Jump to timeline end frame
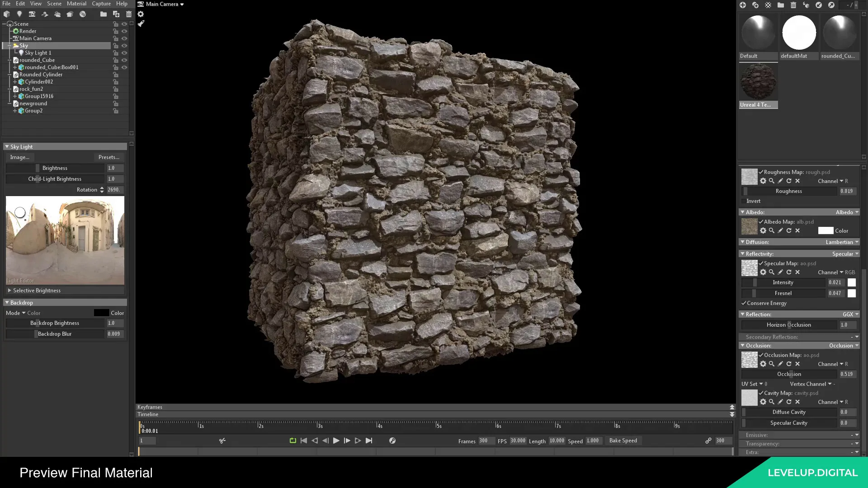 click(x=369, y=441)
